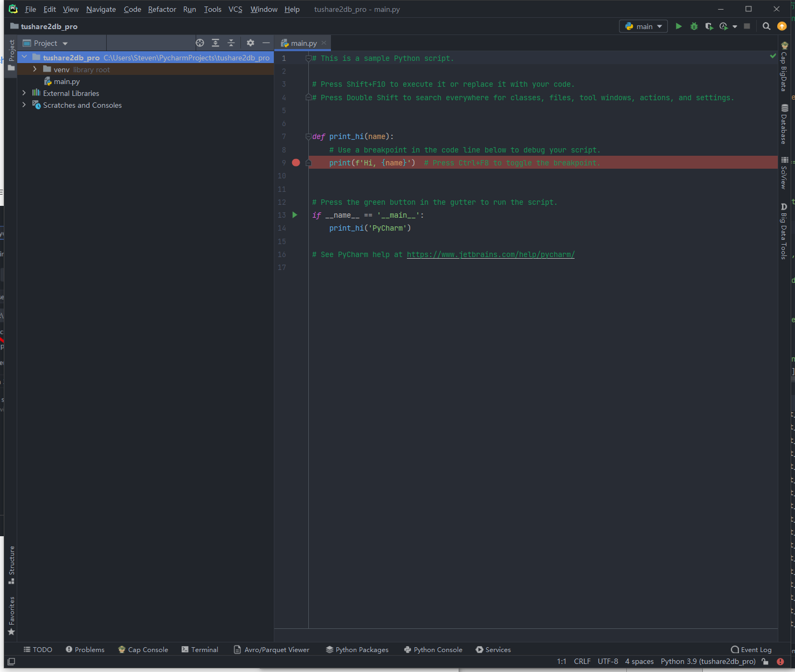
Task: Expand External Libraries node
Action: coord(24,93)
